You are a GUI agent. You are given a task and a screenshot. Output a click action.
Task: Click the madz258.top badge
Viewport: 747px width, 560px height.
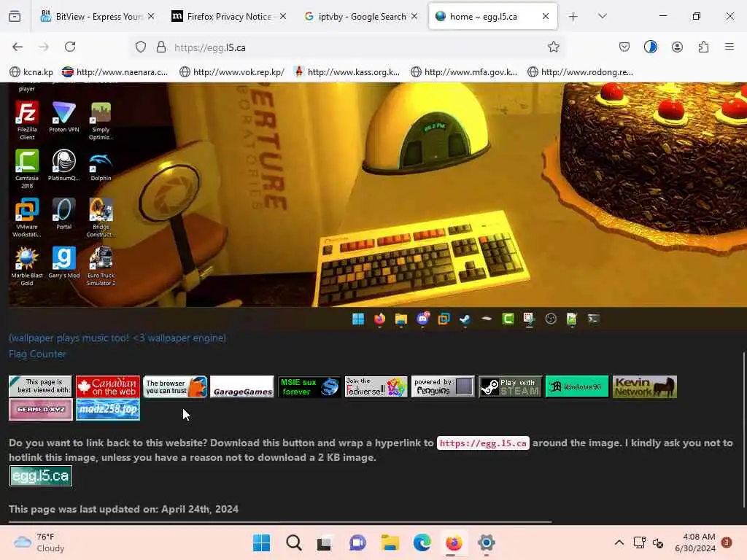[108, 409]
